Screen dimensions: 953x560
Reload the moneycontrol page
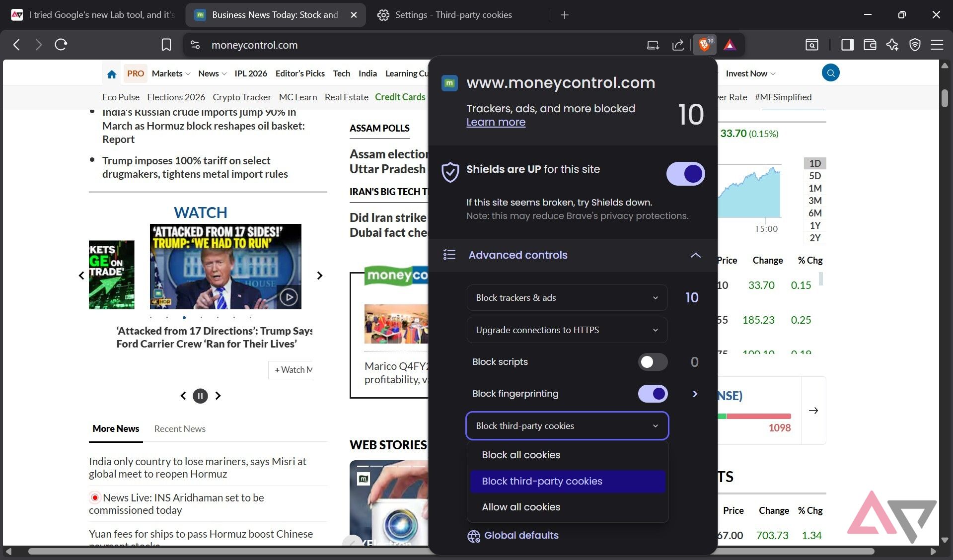point(61,45)
